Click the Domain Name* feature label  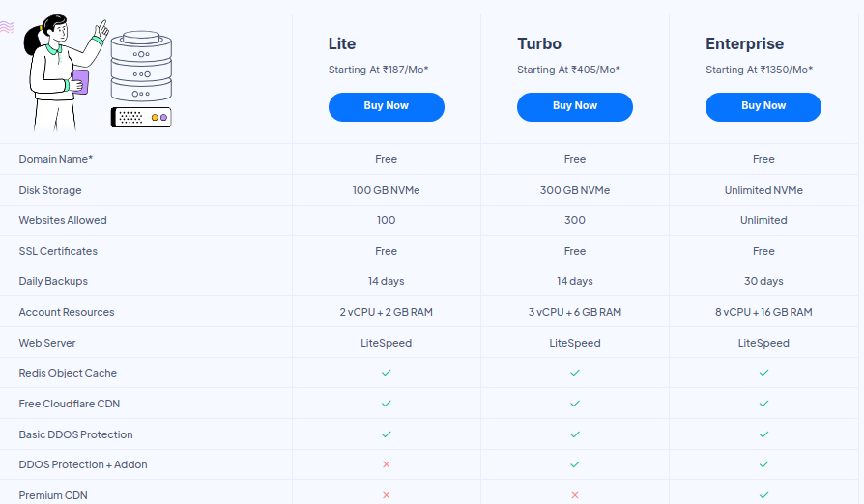click(56, 159)
